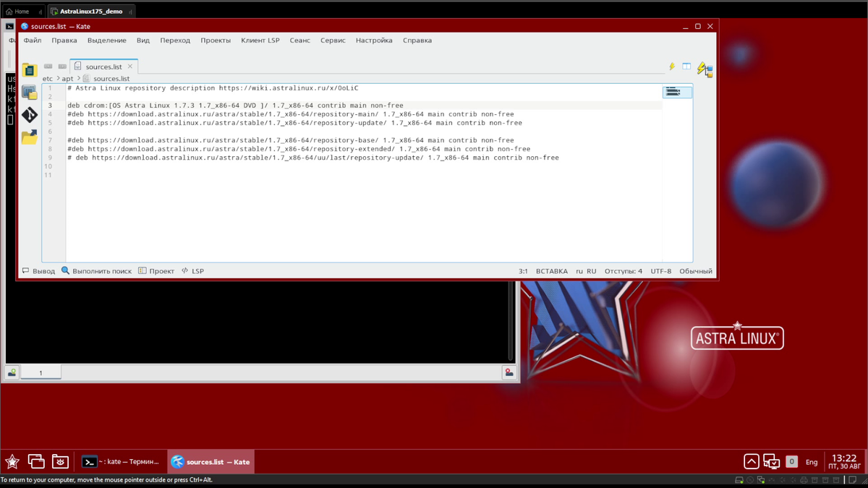Image resolution: width=868 pixels, height=488 pixels.
Task: Toggle the Вывод output panel
Action: (38, 271)
